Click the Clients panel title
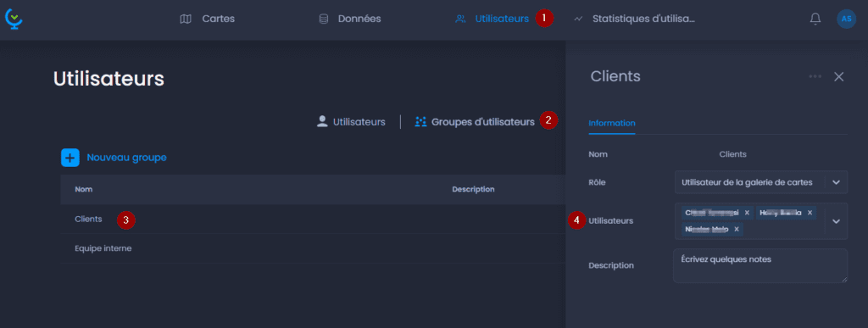The width and height of the screenshot is (868, 328). coord(615,76)
